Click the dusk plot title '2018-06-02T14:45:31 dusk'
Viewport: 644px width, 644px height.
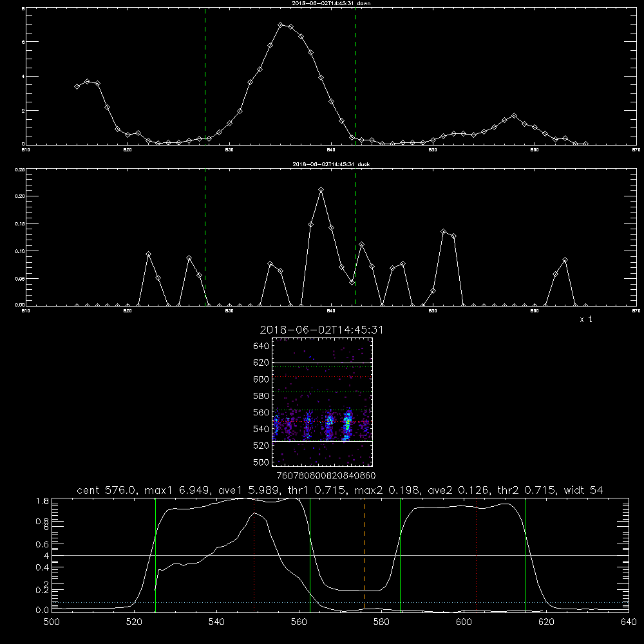click(x=331, y=164)
